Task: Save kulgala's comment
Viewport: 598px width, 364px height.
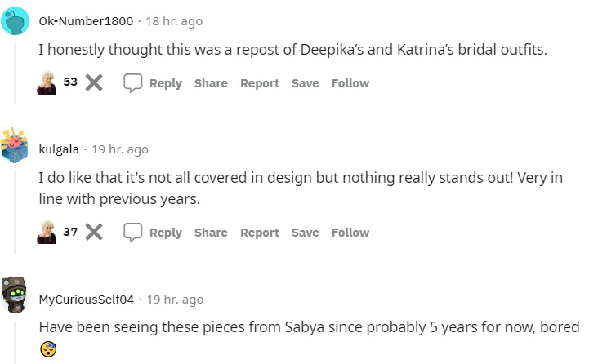Action: tap(305, 233)
